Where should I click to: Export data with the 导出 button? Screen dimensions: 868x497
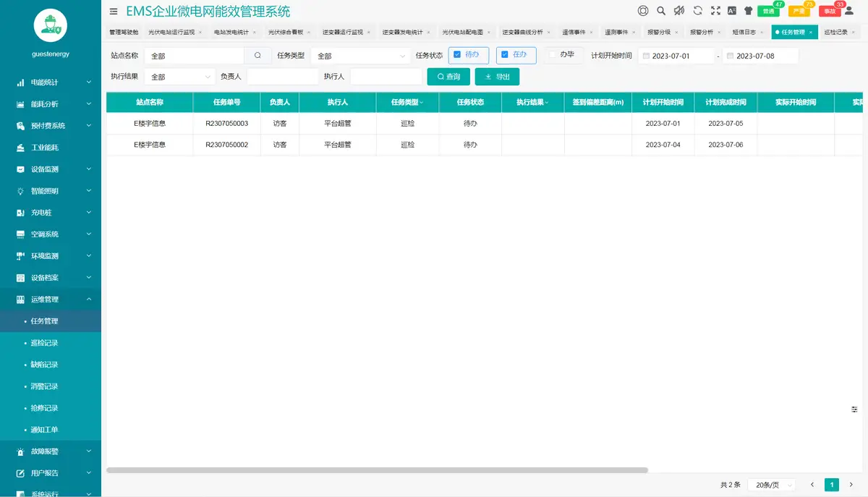(x=497, y=76)
